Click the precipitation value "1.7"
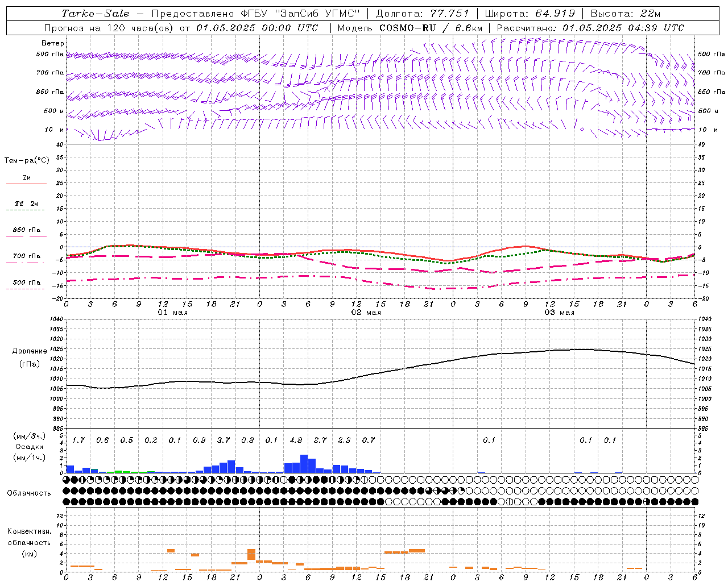This screenshot has height=582, width=728. tap(78, 440)
